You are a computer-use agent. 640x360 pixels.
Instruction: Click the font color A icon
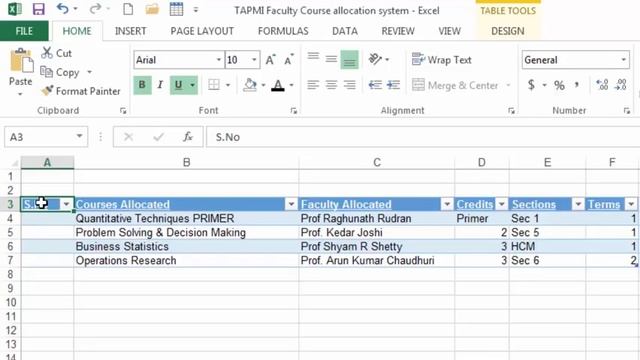pos(278,85)
